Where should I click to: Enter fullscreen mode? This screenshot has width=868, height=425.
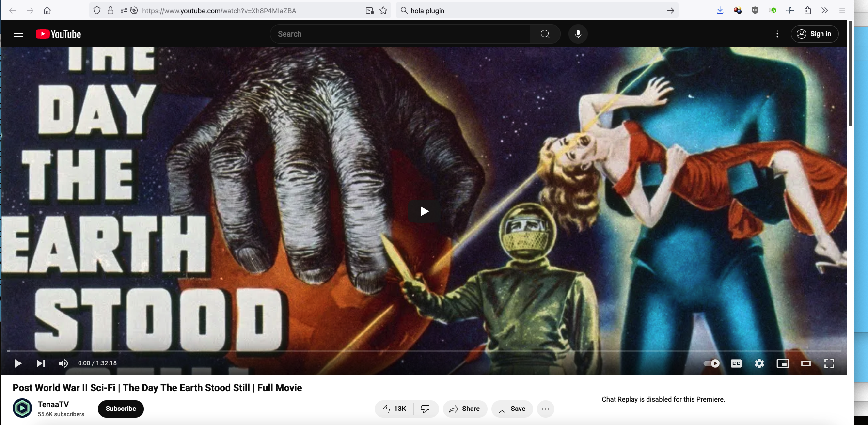[x=829, y=363]
